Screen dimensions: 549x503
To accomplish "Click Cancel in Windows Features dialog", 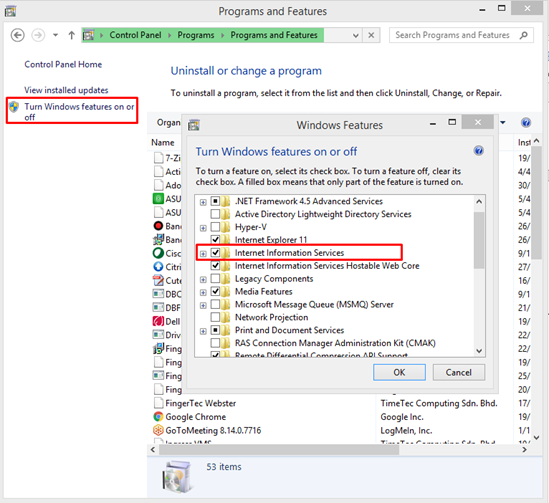I will click(459, 372).
